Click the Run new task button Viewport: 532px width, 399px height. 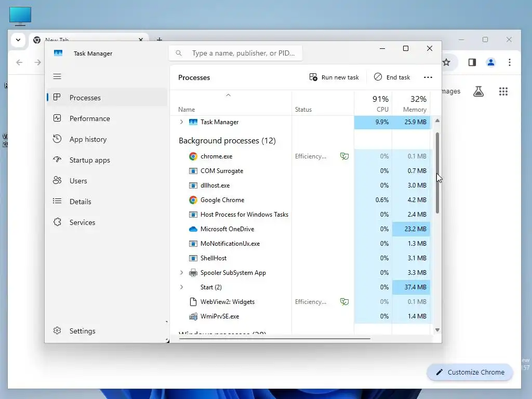334,77
